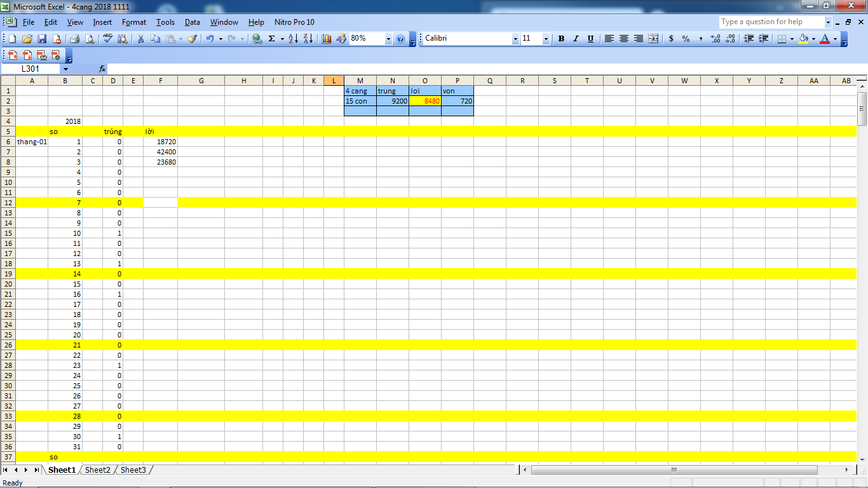Open the font size dropdown

546,39
